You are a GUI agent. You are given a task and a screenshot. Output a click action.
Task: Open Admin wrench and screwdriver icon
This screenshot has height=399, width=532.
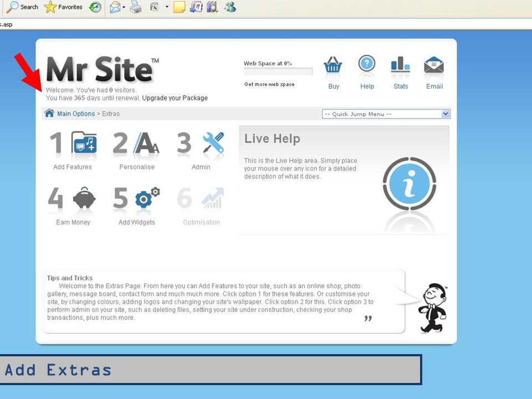coord(213,143)
